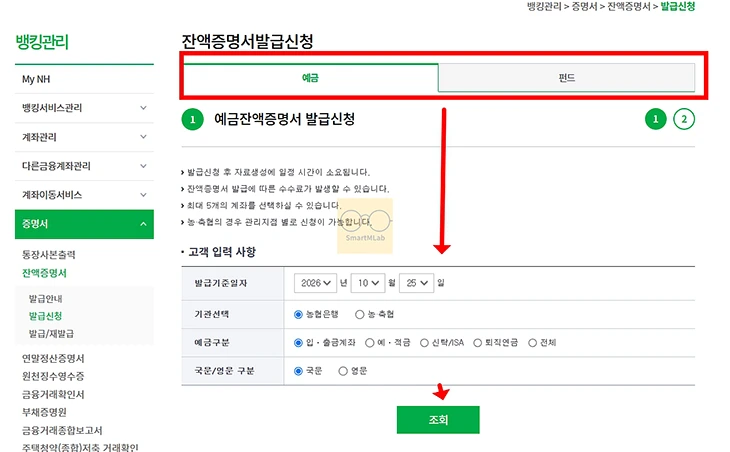Click the 발급기준일자 row label
This screenshot has height=452, width=730.
pos(221,283)
